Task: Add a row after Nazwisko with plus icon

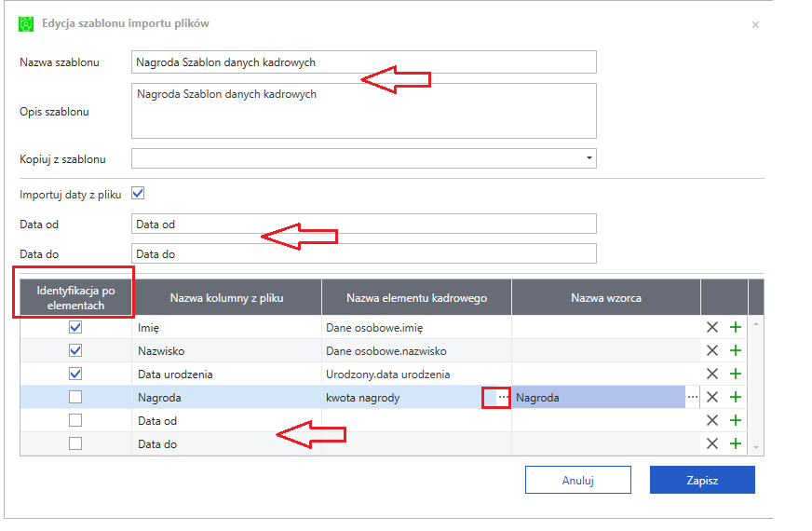Action: point(736,350)
